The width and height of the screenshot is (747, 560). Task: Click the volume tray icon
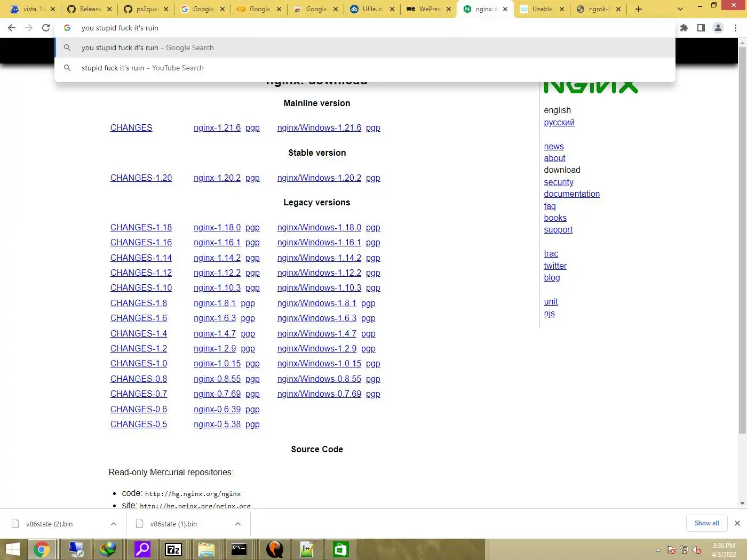tap(697, 550)
